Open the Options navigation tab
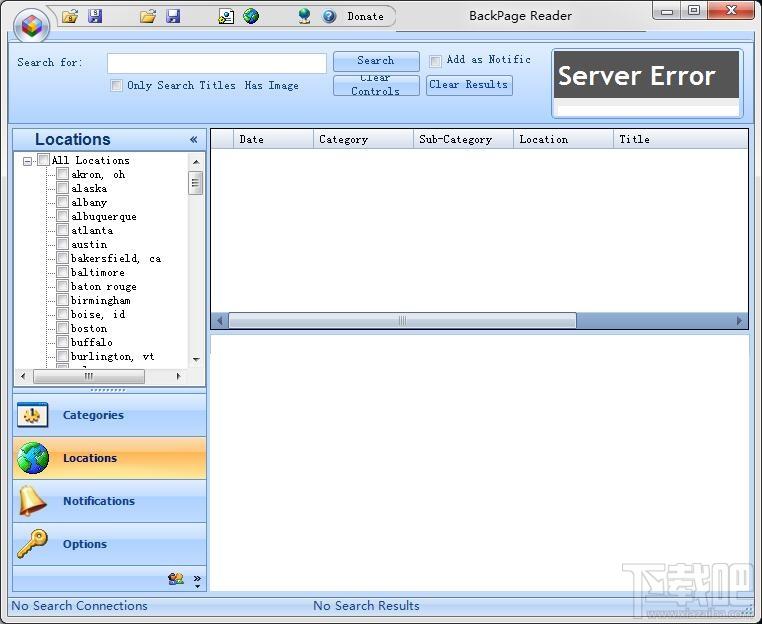Viewport: 762px width, 624px height. click(x=109, y=544)
